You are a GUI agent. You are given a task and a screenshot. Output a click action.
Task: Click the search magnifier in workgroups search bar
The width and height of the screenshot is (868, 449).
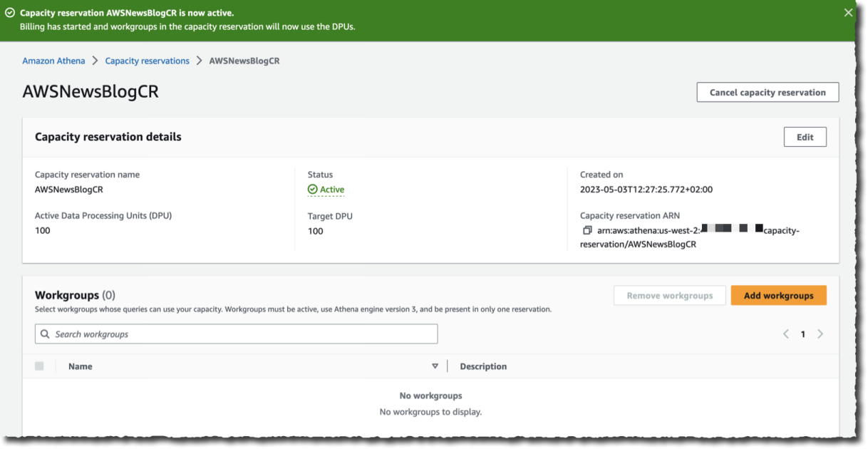click(45, 334)
